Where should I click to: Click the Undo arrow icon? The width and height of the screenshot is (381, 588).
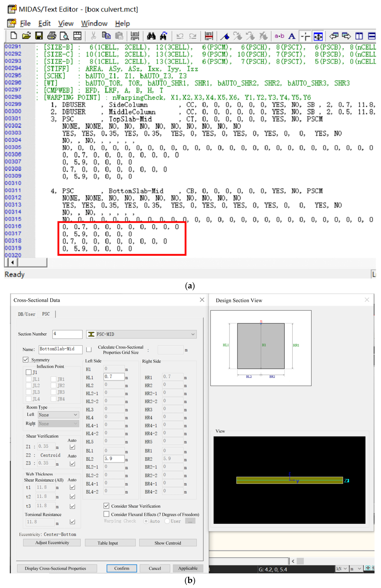(180, 36)
